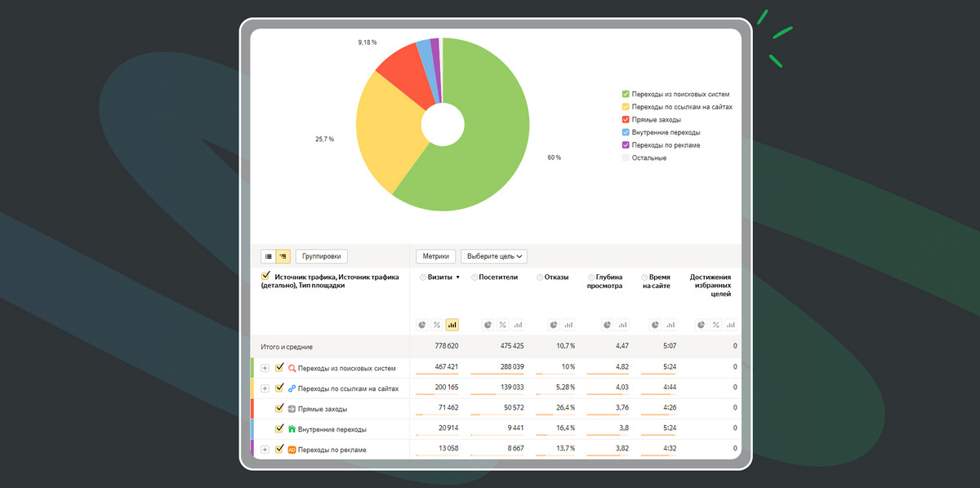
Task: Open the Выберите цель dropdown
Action: coord(494,256)
